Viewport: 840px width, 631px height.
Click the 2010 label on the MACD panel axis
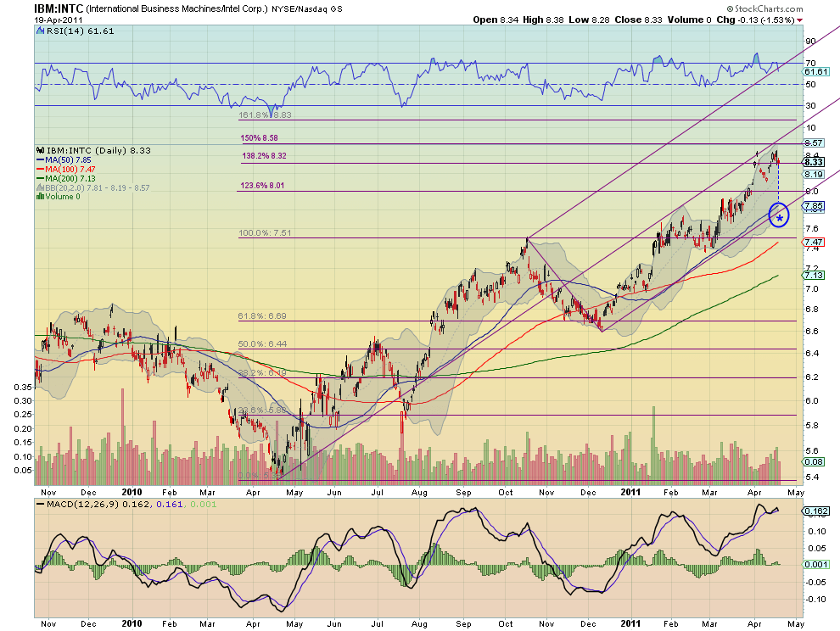coord(132,623)
